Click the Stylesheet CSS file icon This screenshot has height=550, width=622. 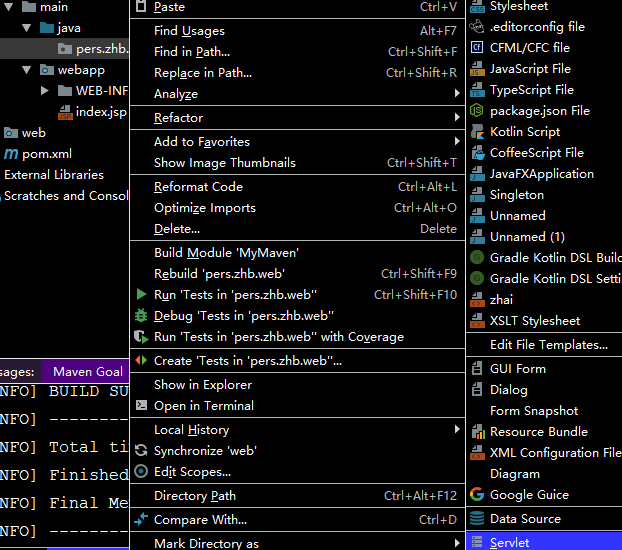click(x=477, y=6)
